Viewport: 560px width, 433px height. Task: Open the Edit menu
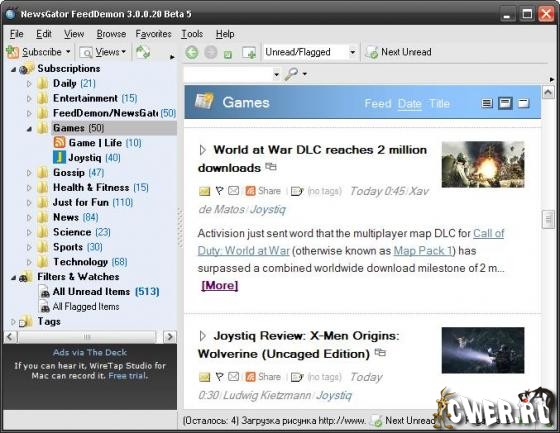point(44,34)
